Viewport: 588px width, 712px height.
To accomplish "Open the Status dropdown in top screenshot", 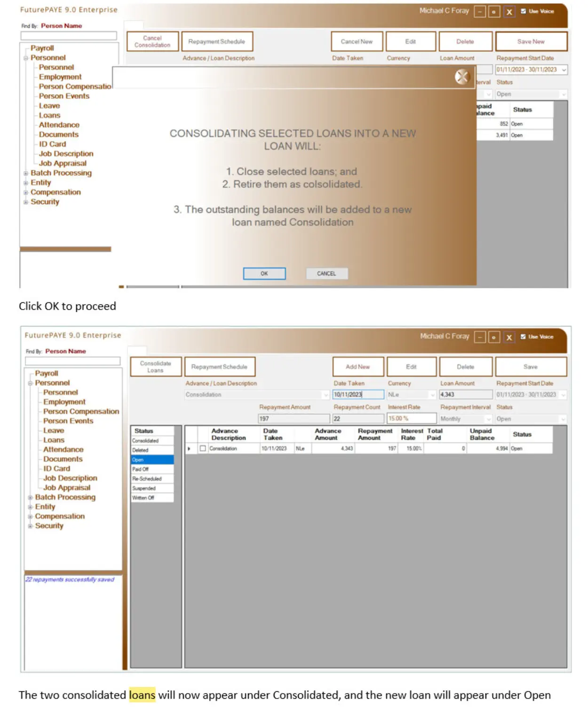I will [564, 94].
